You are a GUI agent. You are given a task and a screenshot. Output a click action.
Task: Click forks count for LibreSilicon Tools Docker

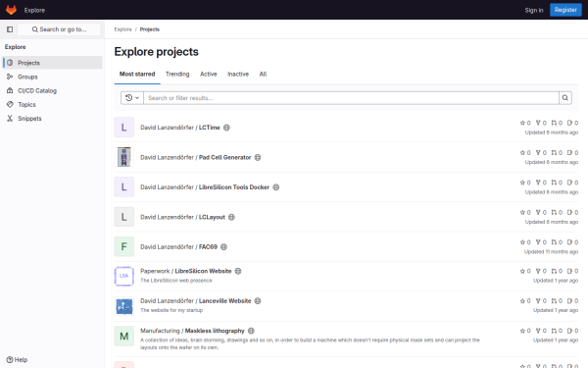(x=541, y=183)
